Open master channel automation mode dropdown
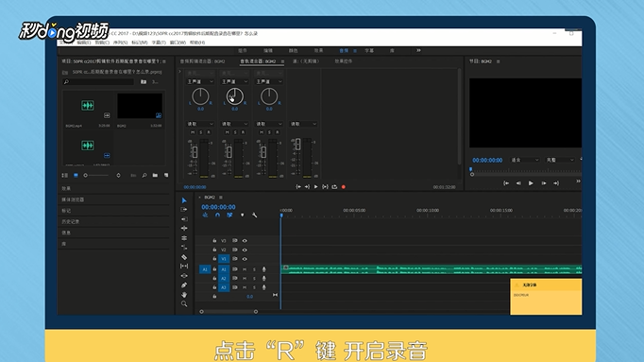 pos(303,124)
